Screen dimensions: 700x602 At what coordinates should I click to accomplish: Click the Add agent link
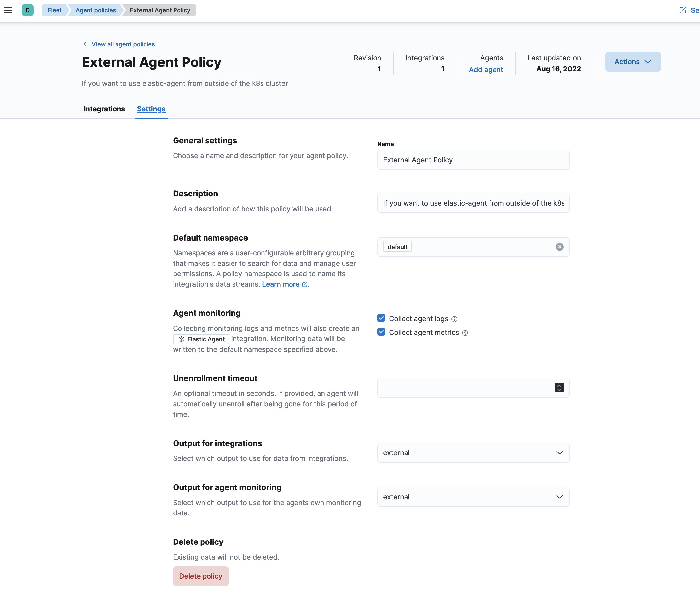click(x=486, y=70)
